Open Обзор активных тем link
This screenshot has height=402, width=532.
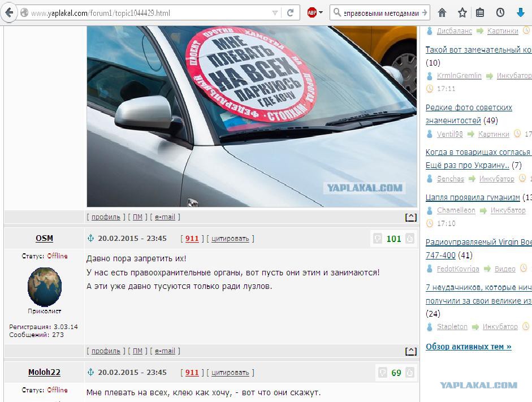pos(469,347)
